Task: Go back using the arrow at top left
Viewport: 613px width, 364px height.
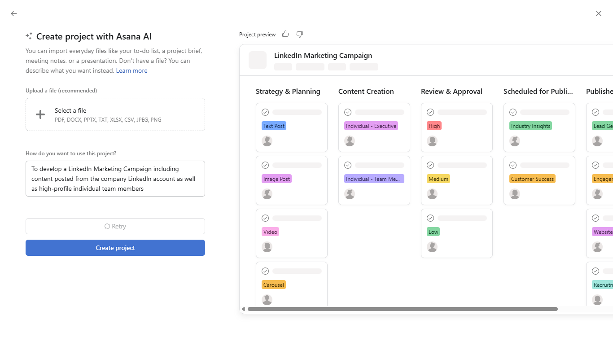Action: point(13,13)
